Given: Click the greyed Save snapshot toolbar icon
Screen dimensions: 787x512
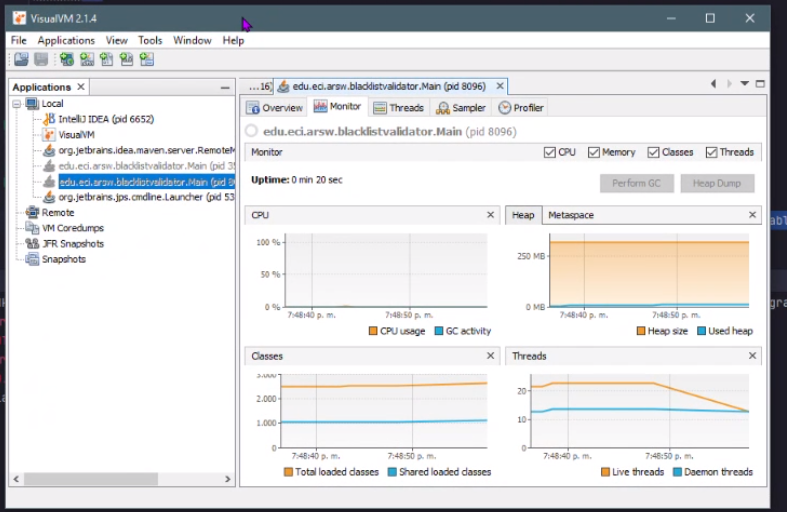Looking at the screenshot, I should pos(41,60).
